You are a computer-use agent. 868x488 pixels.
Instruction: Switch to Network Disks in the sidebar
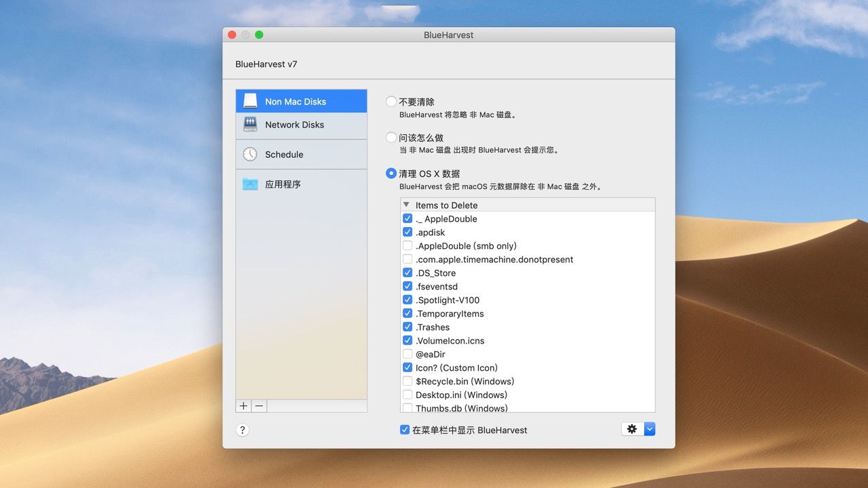(301, 125)
